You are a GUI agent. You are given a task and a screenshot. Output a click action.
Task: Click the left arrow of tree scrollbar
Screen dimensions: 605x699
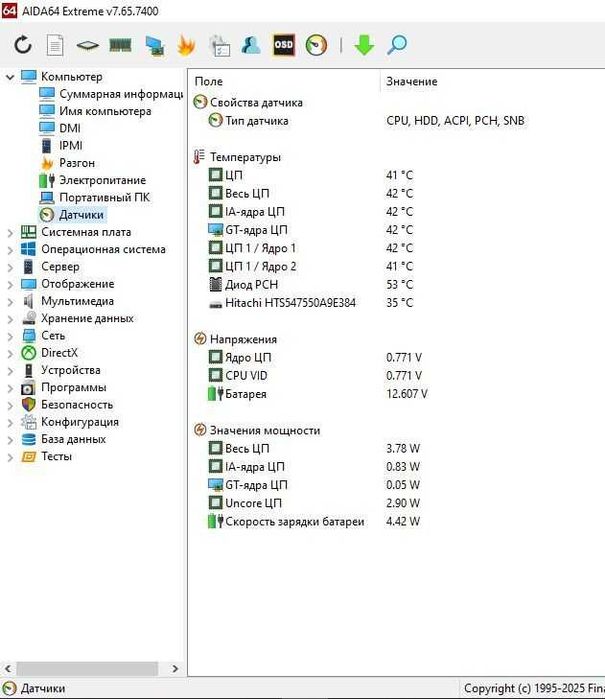(8, 669)
